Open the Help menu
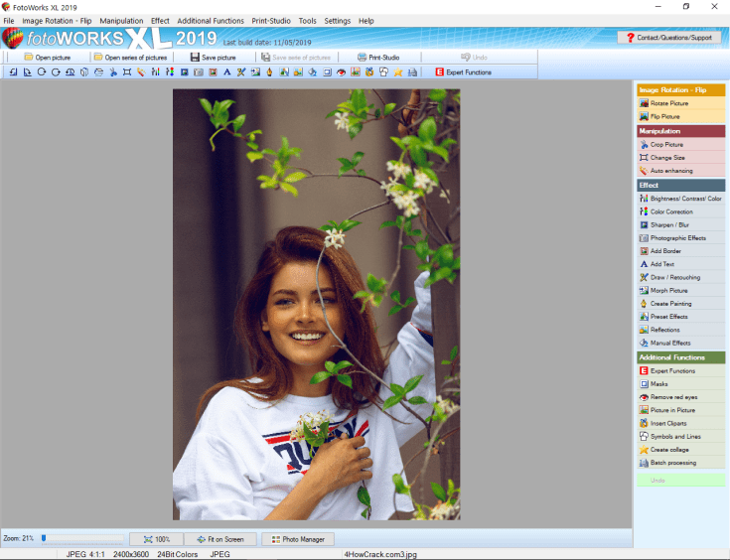 coord(365,21)
